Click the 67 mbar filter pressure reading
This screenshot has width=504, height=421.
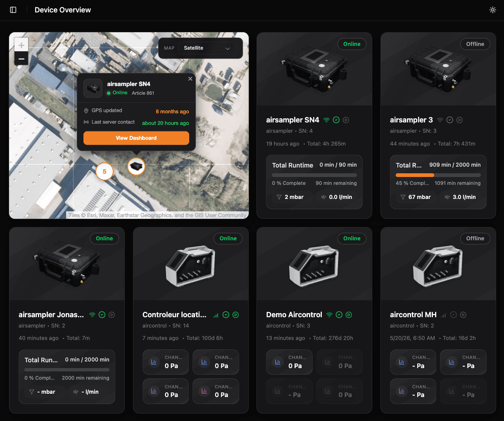click(416, 197)
